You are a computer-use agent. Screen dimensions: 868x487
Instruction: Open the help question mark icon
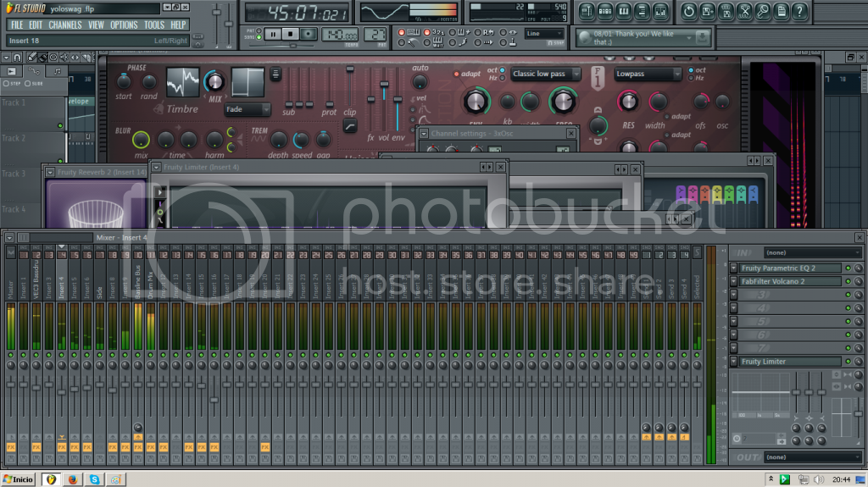(x=799, y=11)
